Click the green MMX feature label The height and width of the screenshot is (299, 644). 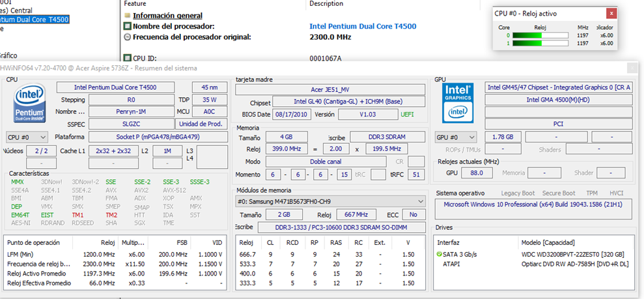click(x=18, y=182)
